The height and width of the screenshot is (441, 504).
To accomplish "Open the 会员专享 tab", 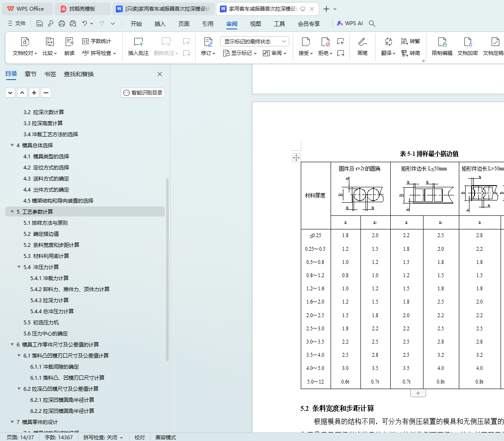I will pos(309,24).
